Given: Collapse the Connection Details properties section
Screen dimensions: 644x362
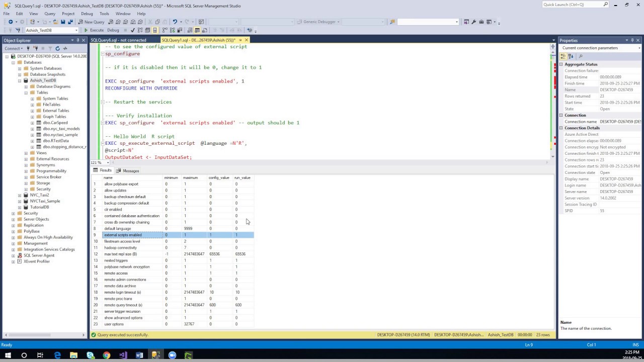Looking at the screenshot, I should click(561, 128).
